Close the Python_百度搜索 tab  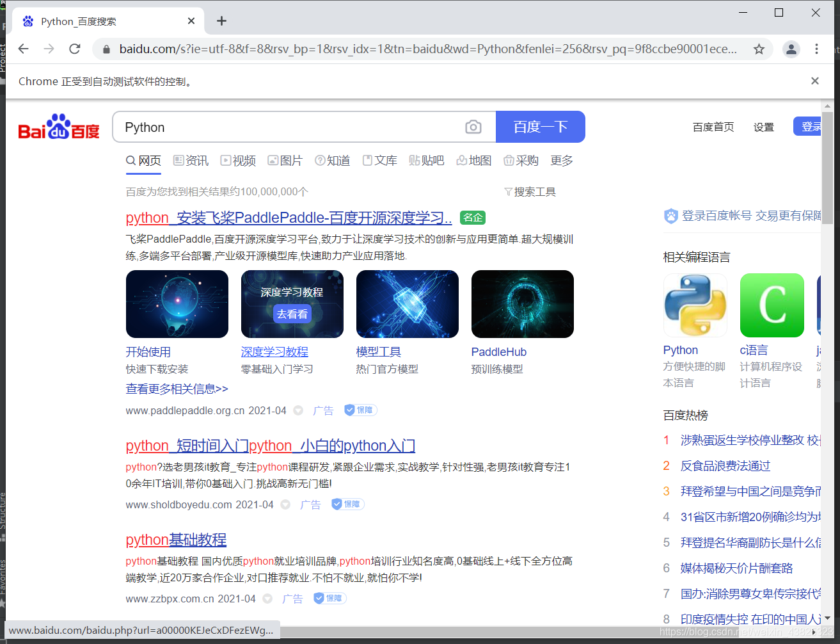[x=191, y=21]
